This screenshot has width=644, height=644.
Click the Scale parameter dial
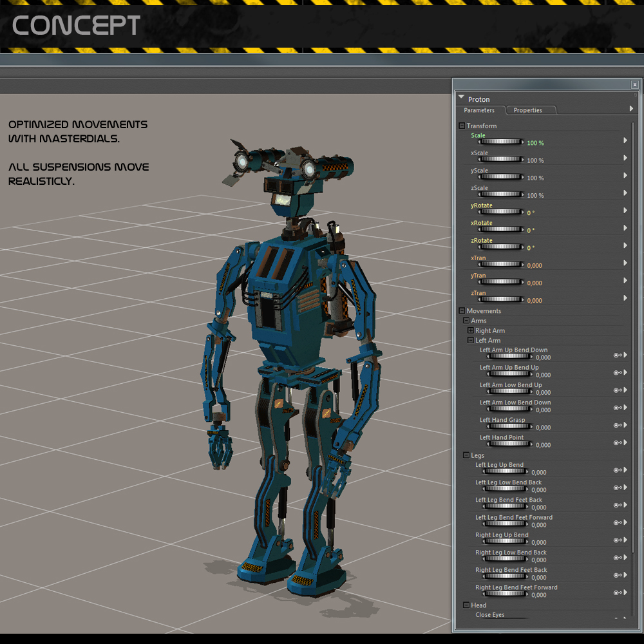501,142
